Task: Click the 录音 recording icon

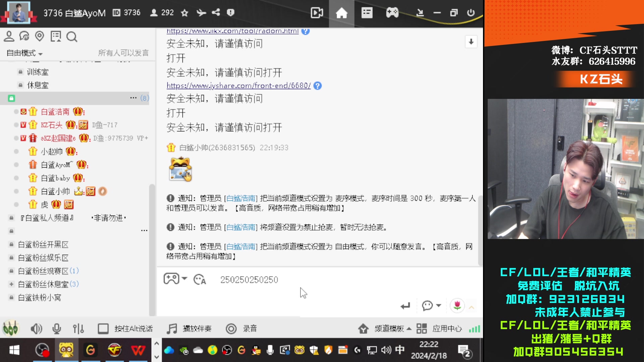Action: 231,329
